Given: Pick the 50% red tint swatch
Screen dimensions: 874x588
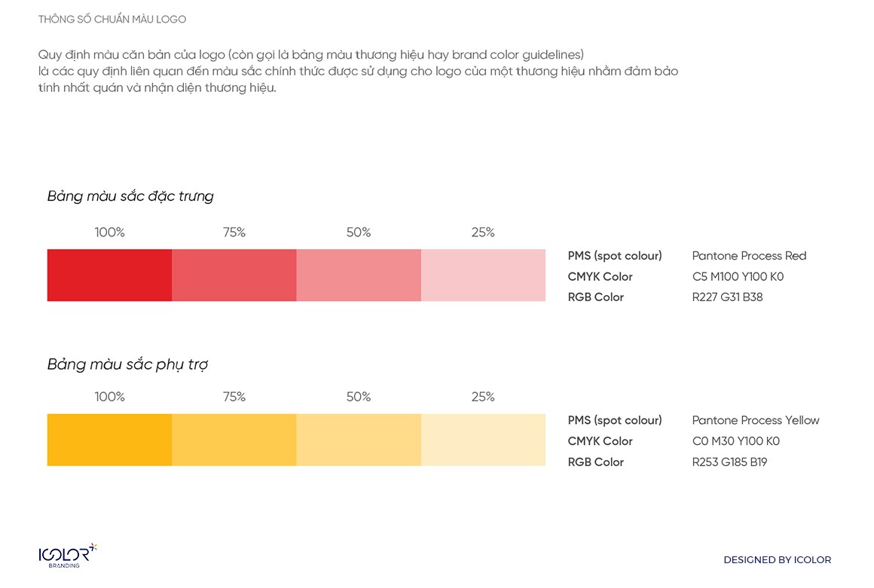Looking at the screenshot, I should (359, 276).
